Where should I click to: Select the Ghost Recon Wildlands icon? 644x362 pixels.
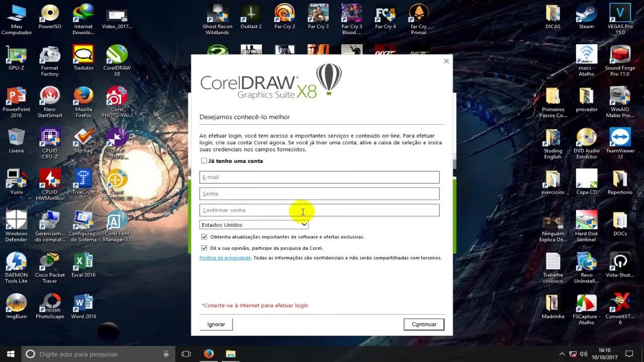217,20
